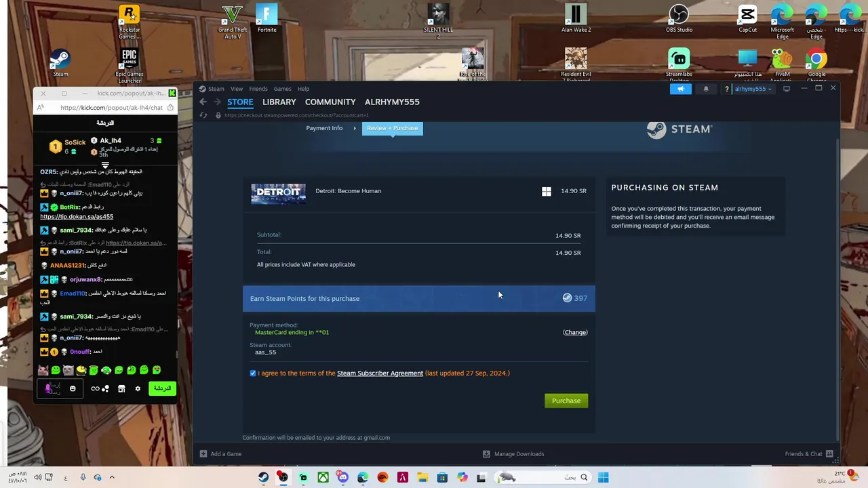
Task: Click Steam announcements megaphone icon
Action: (x=681, y=89)
